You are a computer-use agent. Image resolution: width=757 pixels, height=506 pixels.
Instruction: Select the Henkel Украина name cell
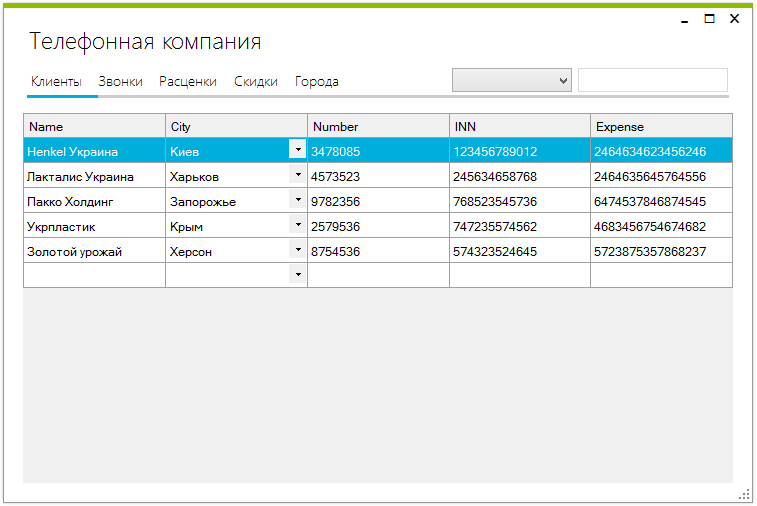click(x=95, y=151)
